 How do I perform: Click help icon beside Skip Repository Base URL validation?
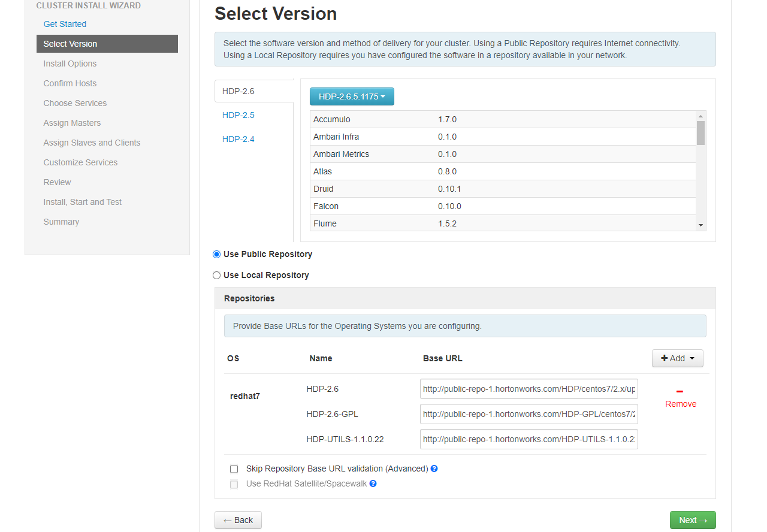pos(434,468)
